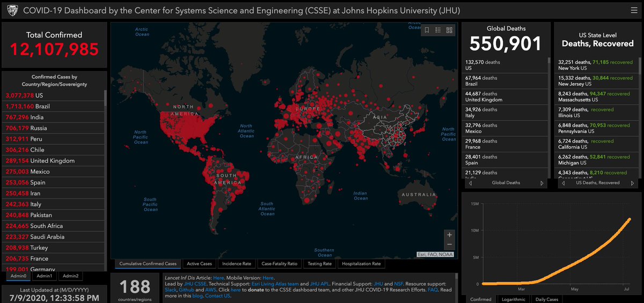Open the Mobile Version 'Here' link
This screenshot has height=303, width=644.
click(268, 278)
